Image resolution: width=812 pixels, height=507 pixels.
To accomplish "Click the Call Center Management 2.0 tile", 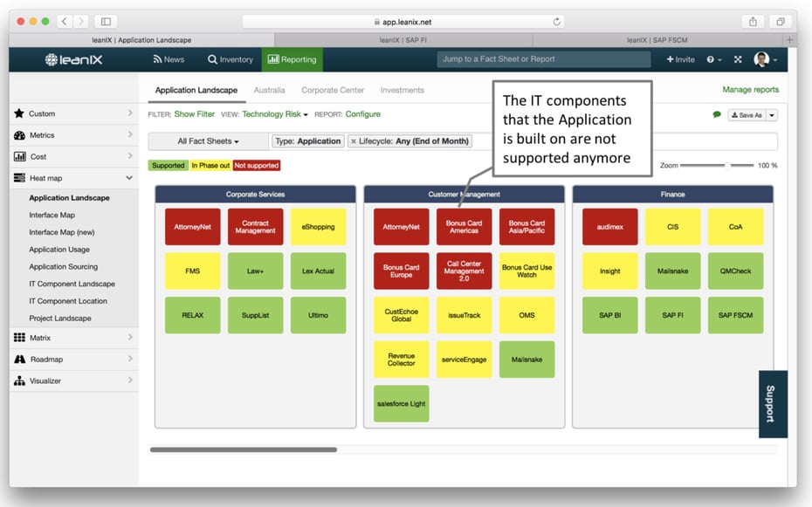I will click(x=464, y=271).
